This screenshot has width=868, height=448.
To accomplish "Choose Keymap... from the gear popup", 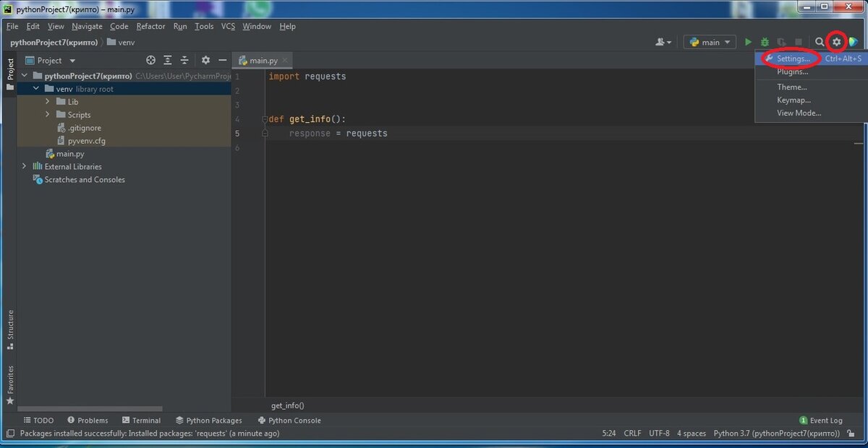I will coord(812,100).
